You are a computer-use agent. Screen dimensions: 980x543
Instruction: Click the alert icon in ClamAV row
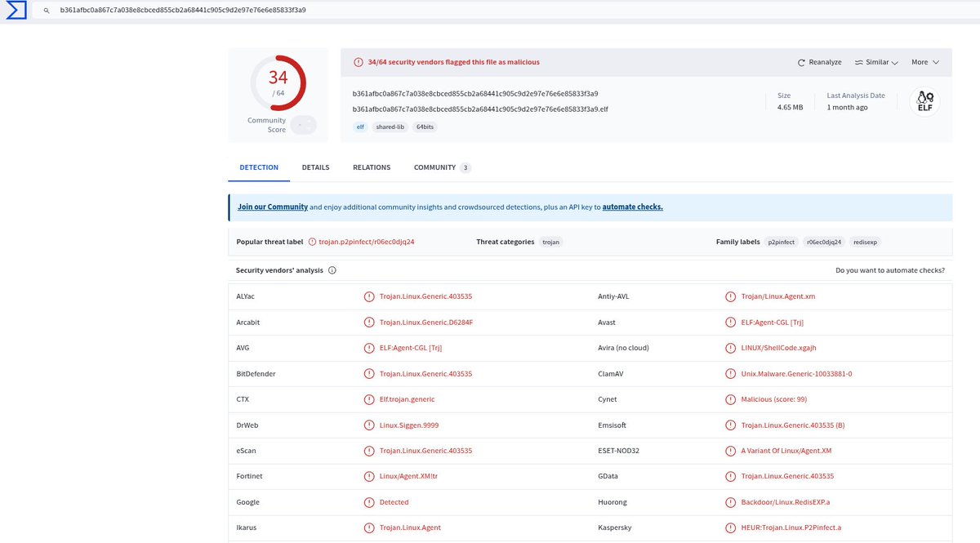[731, 374]
